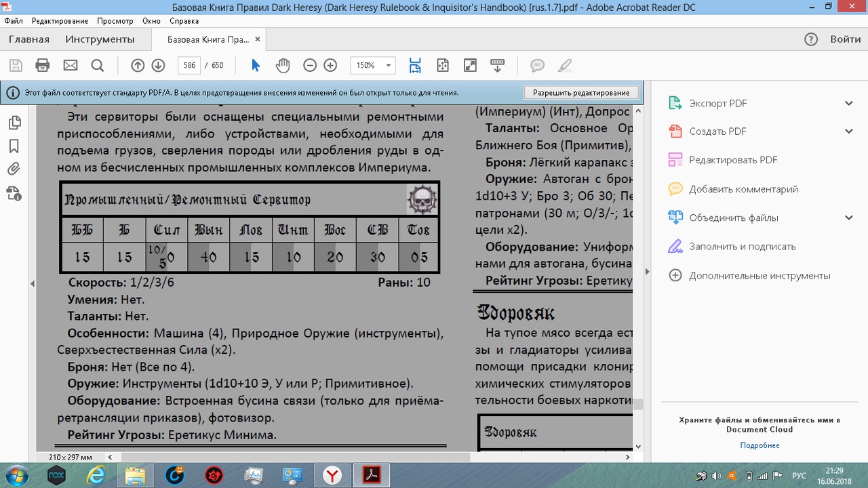868x488 pixels.
Task: Click the system clock 21:29
Action: click(x=835, y=471)
